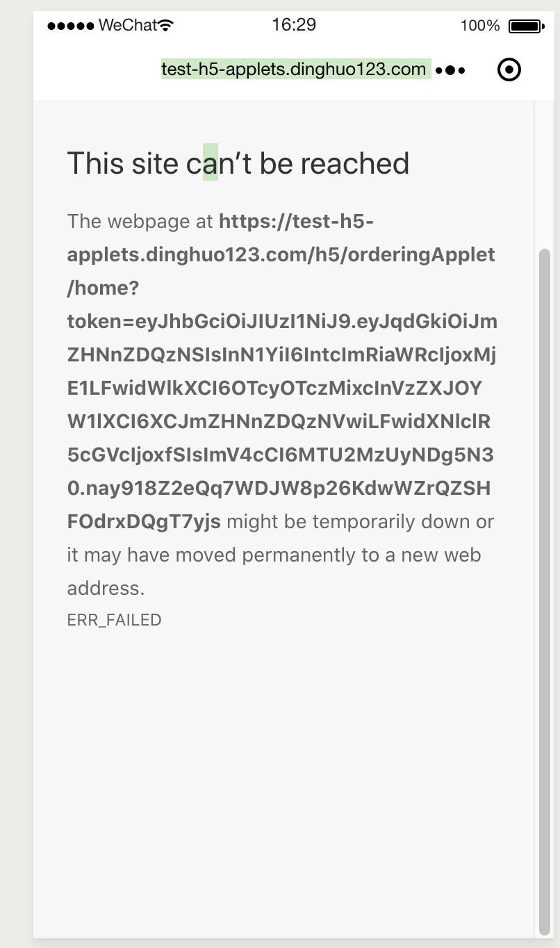Click the "This site can't be reached" heading
Image resolution: width=560 pixels, height=948 pixels.
click(238, 163)
